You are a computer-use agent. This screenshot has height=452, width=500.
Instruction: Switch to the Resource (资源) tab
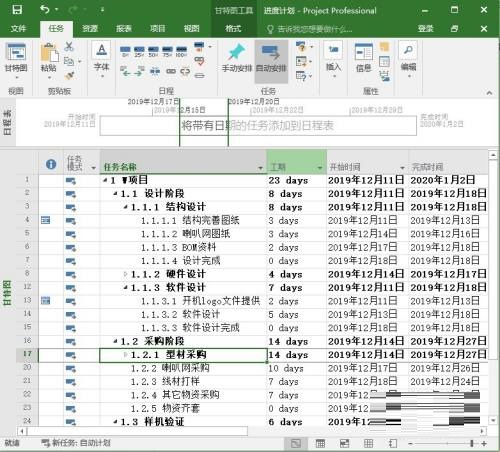[90, 29]
